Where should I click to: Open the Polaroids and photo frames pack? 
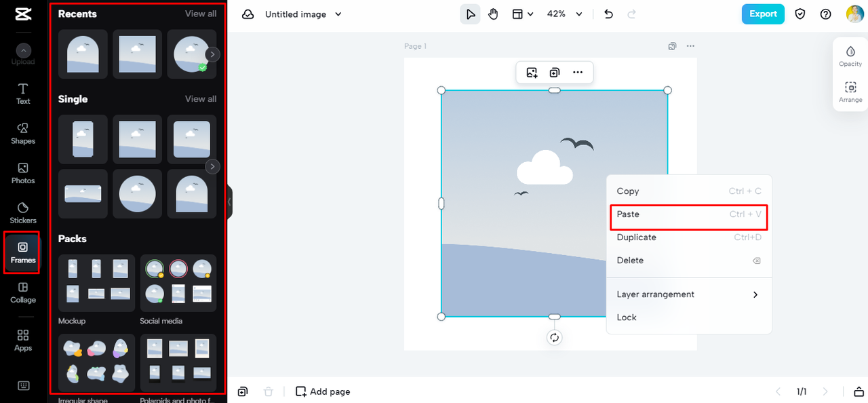(178, 363)
